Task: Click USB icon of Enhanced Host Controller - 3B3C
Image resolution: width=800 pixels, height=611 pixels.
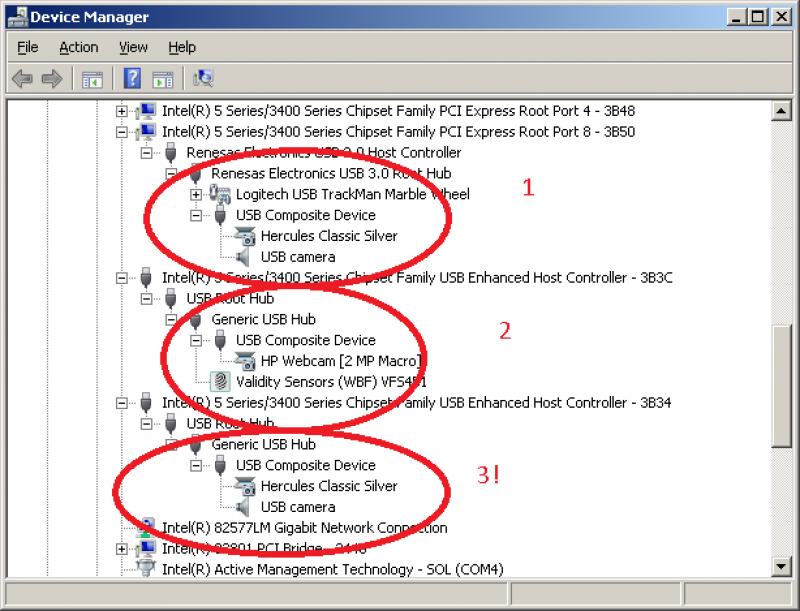Action: click(146, 277)
